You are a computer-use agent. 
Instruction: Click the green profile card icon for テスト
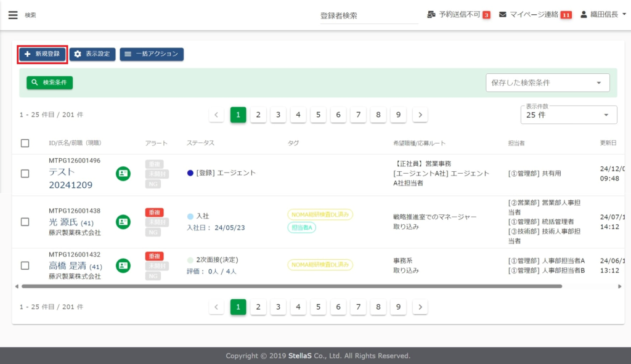tap(123, 174)
